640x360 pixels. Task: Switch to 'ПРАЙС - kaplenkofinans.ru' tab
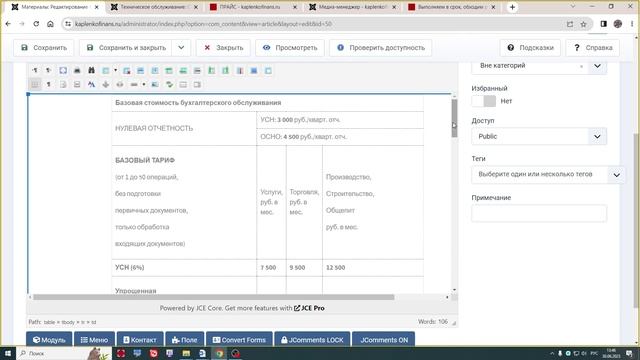(x=253, y=7)
